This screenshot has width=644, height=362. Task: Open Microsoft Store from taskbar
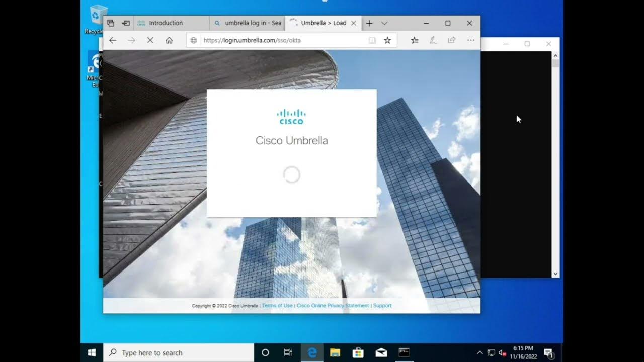358,352
